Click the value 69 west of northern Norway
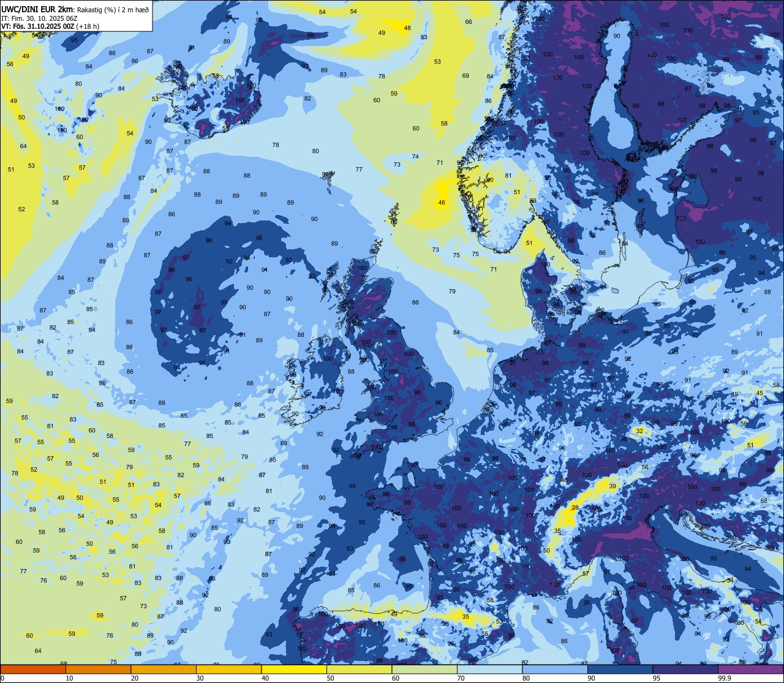The width and height of the screenshot is (784, 683). [466, 76]
